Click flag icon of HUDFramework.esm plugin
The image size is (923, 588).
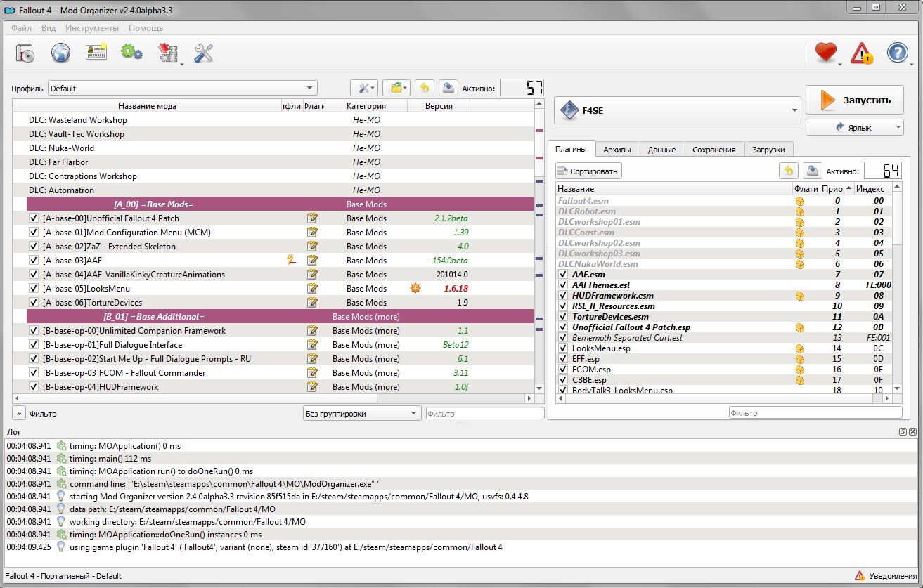tap(799, 296)
